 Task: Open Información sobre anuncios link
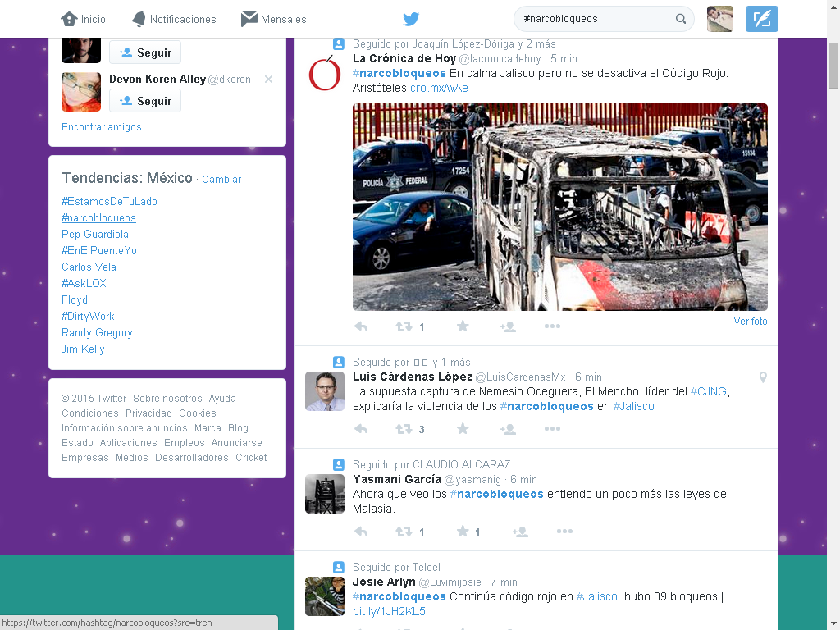click(125, 428)
